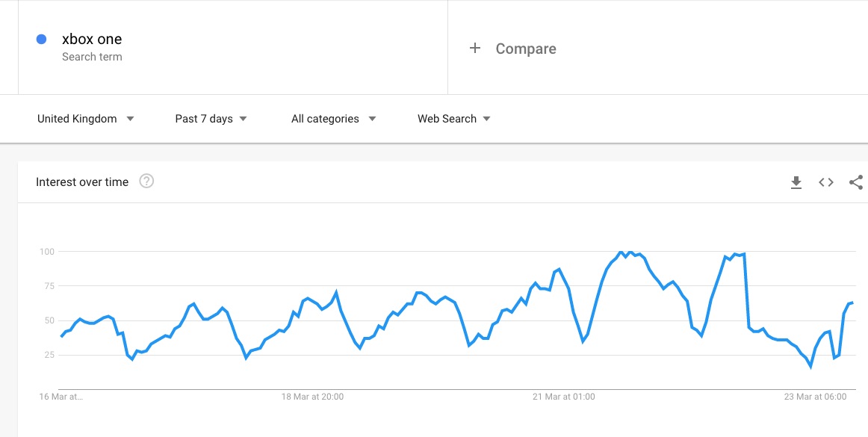Click the Interest over time heading
Screen dimensions: 868x437
(82, 182)
